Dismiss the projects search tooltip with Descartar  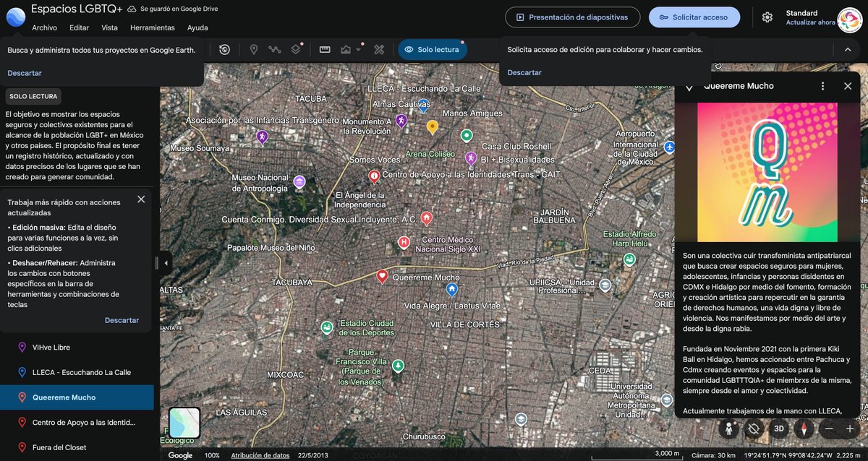click(25, 73)
